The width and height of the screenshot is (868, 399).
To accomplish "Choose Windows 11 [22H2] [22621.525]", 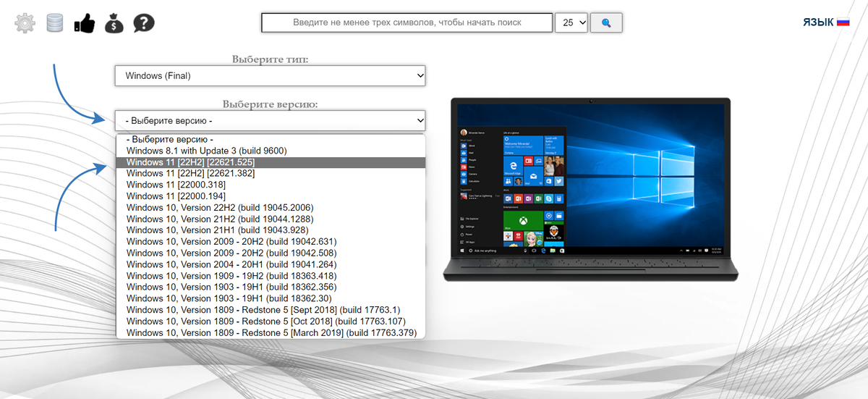I will pyautogui.click(x=271, y=162).
